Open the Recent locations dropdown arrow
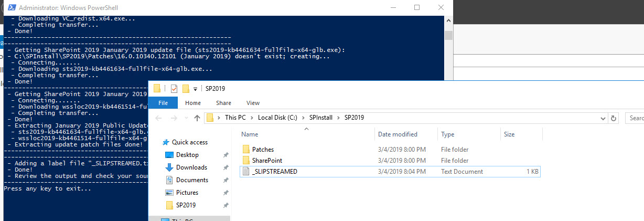 point(186,118)
